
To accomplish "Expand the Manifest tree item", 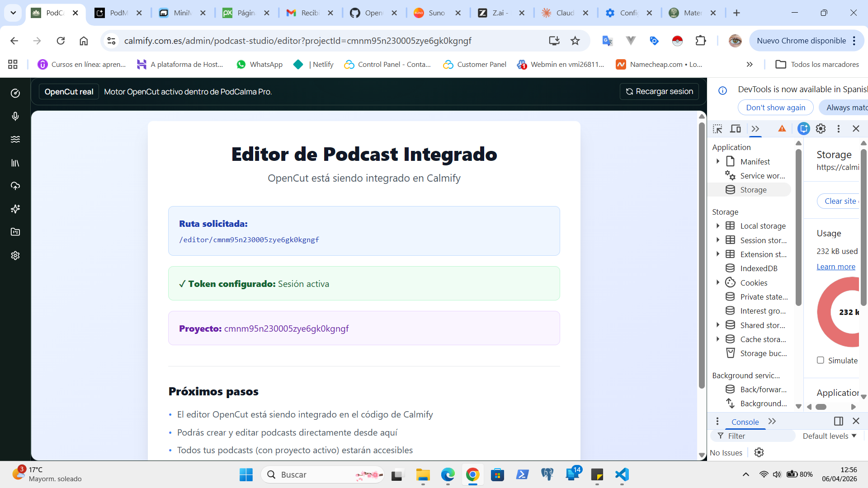I will [x=718, y=161].
